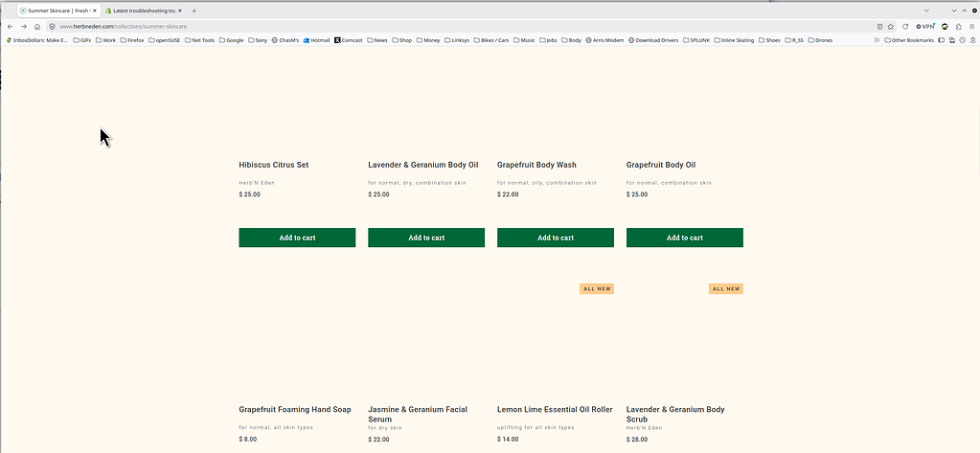This screenshot has height=453, width=980.
Task: Toggle reader view icon in address bar
Action: [880, 27]
